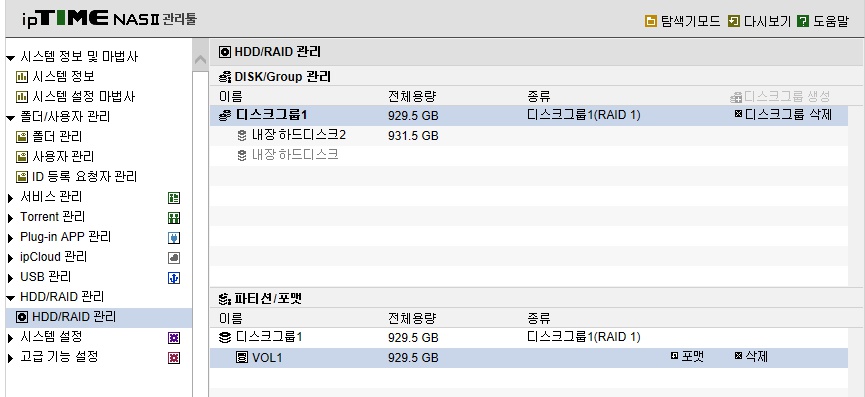Click 디스크그룹1 icon in 파티션/포맷 list
This screenshot has height=397, width=865.
coord(225,337)
